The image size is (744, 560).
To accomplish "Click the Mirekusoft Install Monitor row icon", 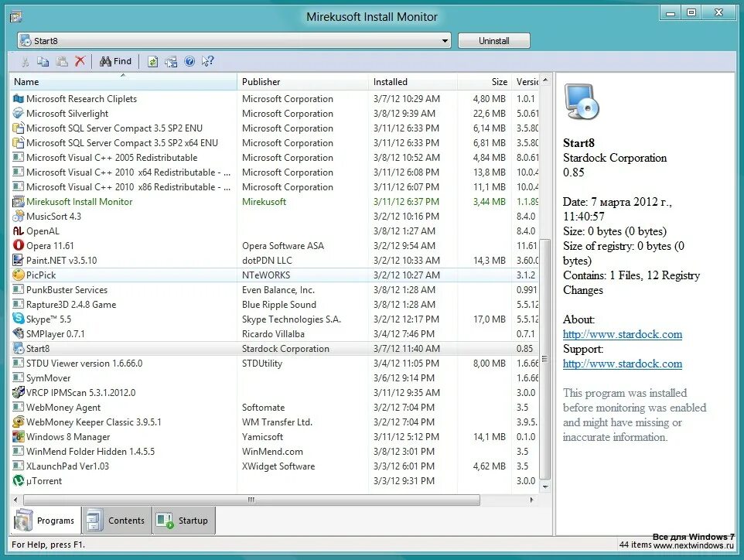I will pyautogui.click(x=18, y=201).
